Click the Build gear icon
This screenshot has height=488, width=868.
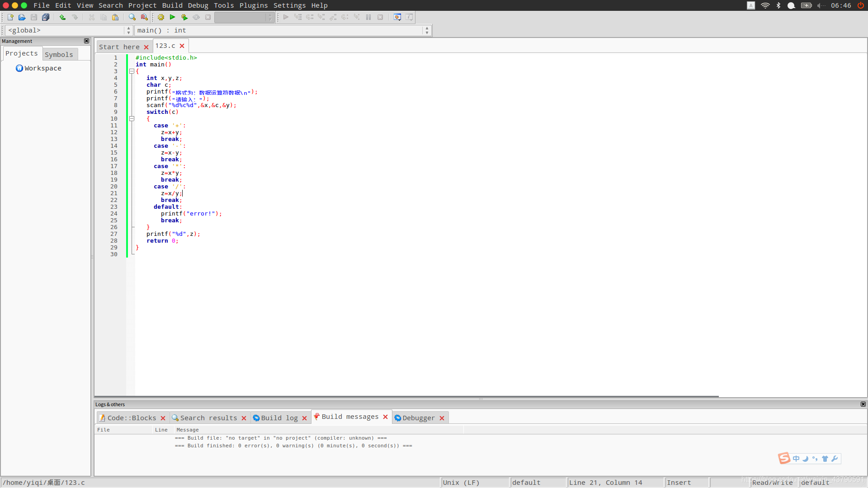(161, 17)
